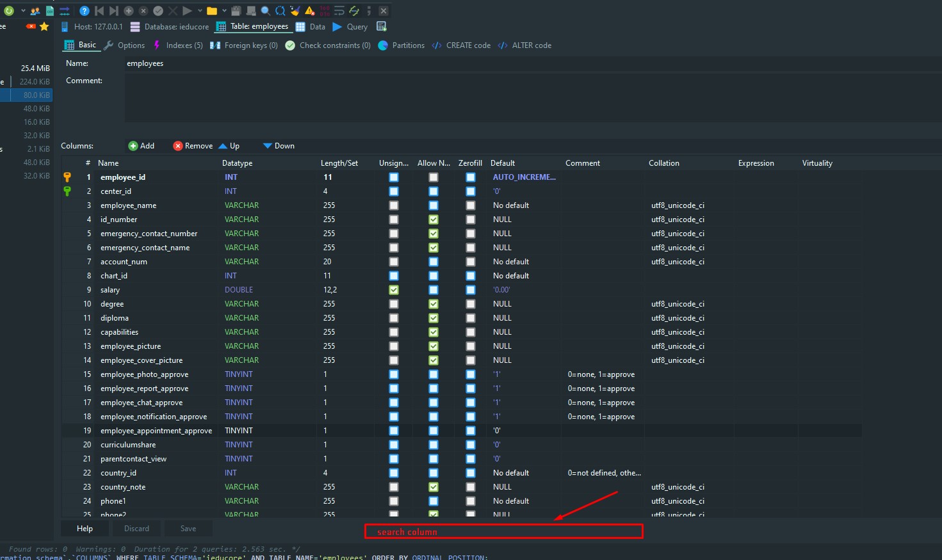
Task: Click the Post changes checkmark icon
Action: point(158,11)
